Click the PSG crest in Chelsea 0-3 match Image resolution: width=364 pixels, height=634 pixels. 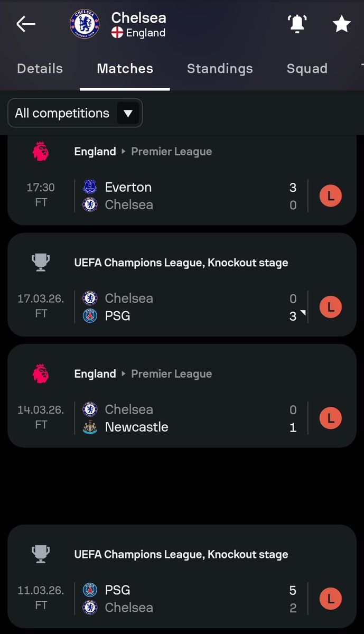tap(90, 316)
